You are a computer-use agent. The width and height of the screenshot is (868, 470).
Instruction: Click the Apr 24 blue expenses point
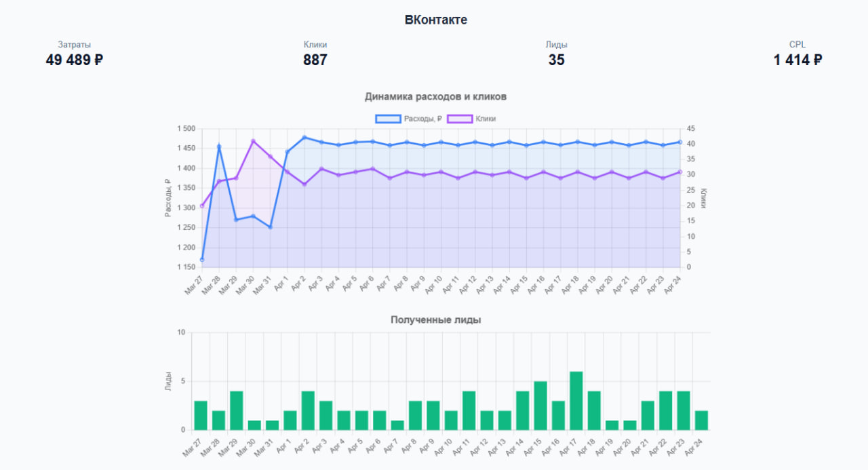pos(680,142)
